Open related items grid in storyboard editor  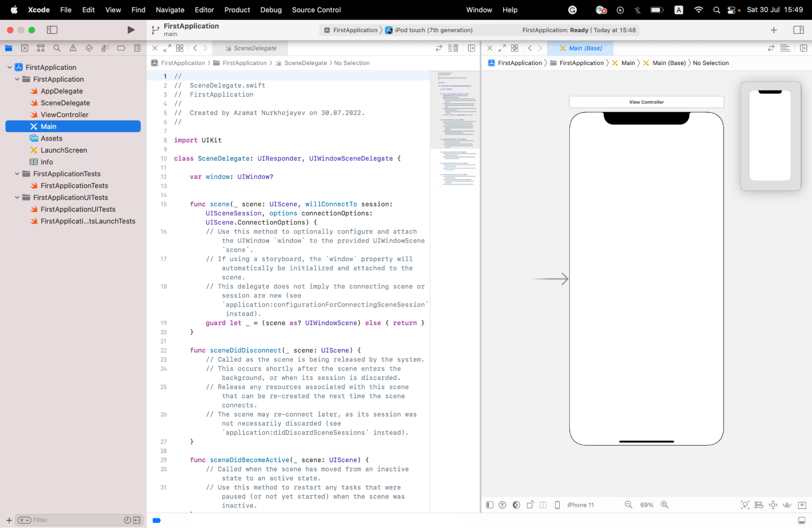click(x=514, y=48)
